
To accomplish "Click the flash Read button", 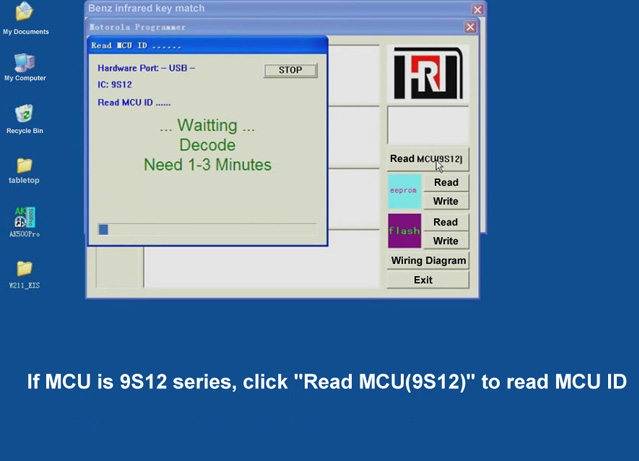I will pyautogui.click(x=446, y=222).
